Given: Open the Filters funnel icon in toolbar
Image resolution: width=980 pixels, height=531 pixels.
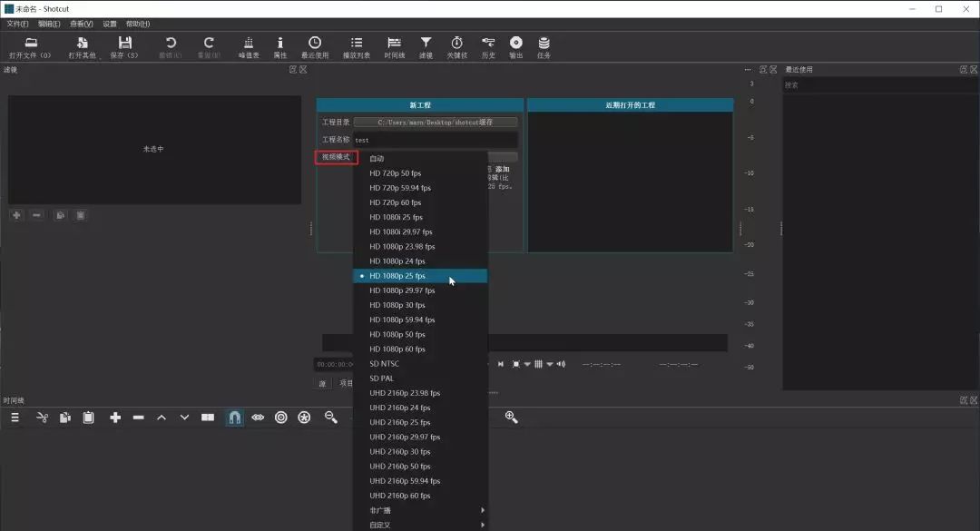Looking at the screenshot, I should coord(426,47).
